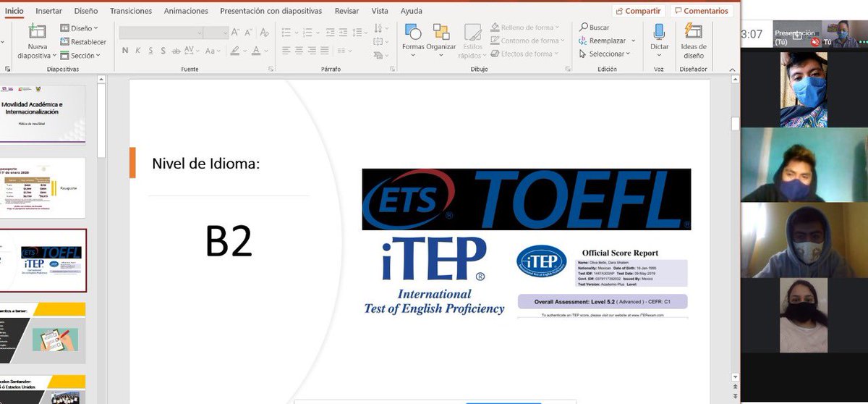Align text left in Párrafo group

[x=286, y=51]
